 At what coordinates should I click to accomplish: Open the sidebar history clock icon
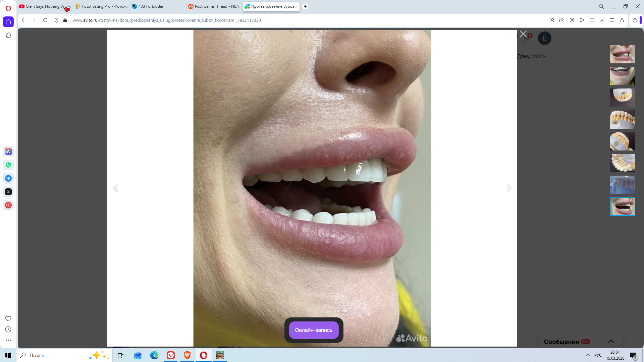pos(8,329)
